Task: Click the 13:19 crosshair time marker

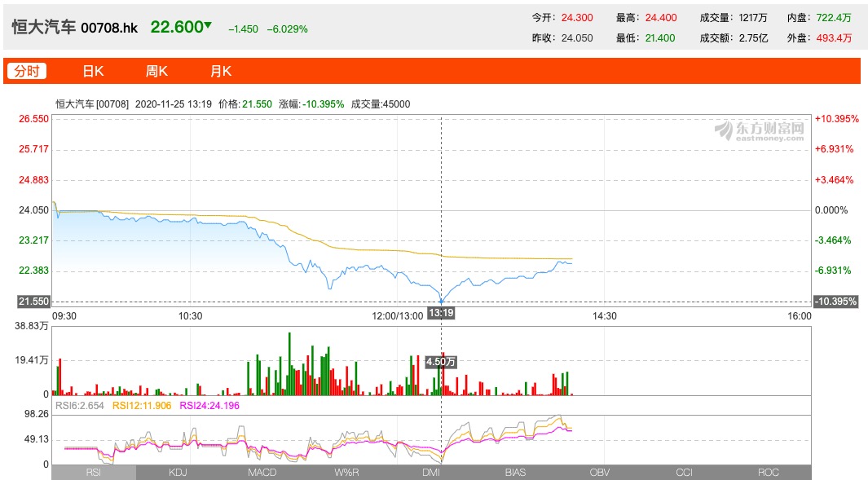Action: coord(441,314)
